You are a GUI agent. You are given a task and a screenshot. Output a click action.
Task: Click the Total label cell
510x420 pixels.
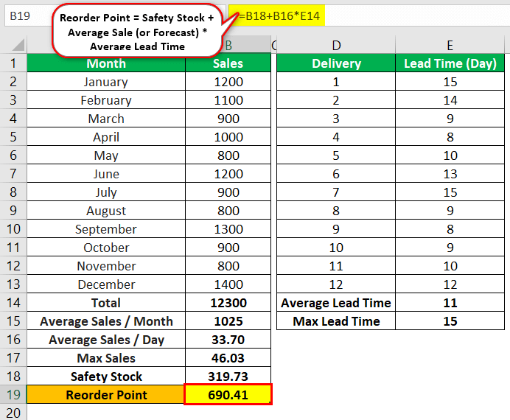point(106,303)
